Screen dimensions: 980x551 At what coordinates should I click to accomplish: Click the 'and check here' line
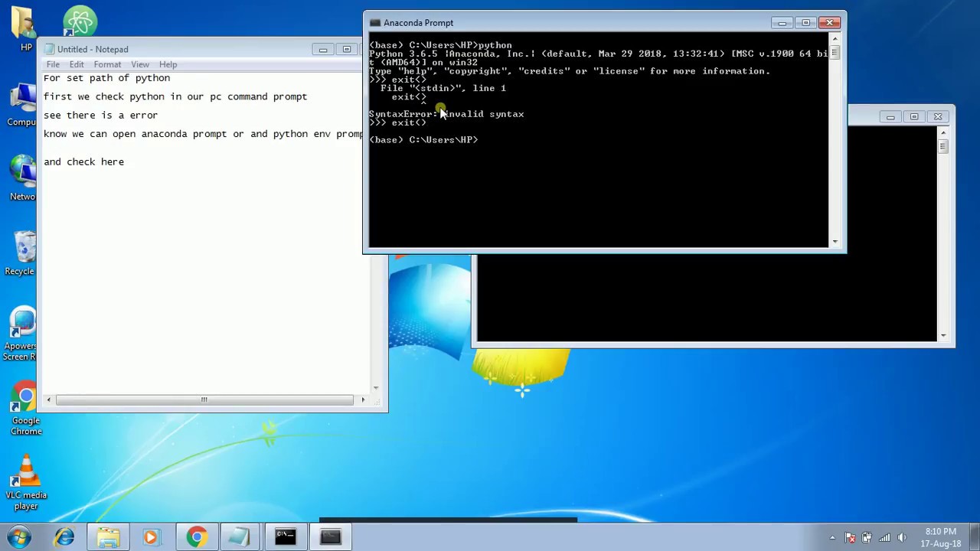click(83, 162)
